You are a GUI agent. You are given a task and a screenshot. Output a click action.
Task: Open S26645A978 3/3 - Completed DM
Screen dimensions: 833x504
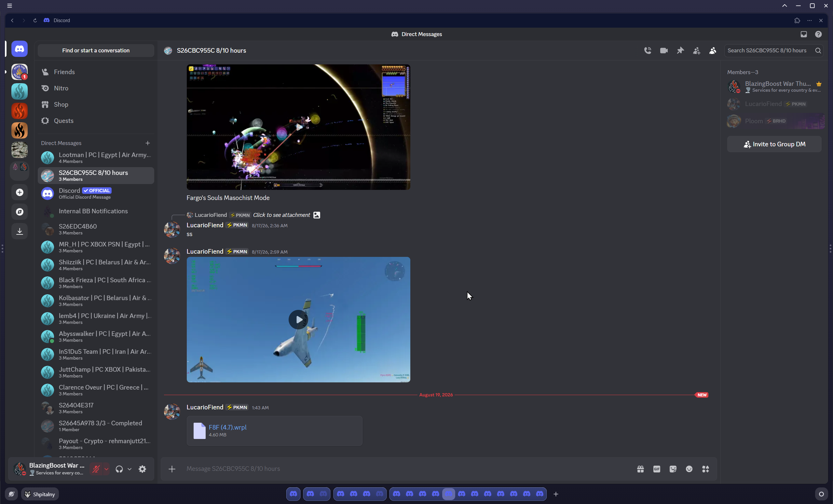click(x=96, y=426)
